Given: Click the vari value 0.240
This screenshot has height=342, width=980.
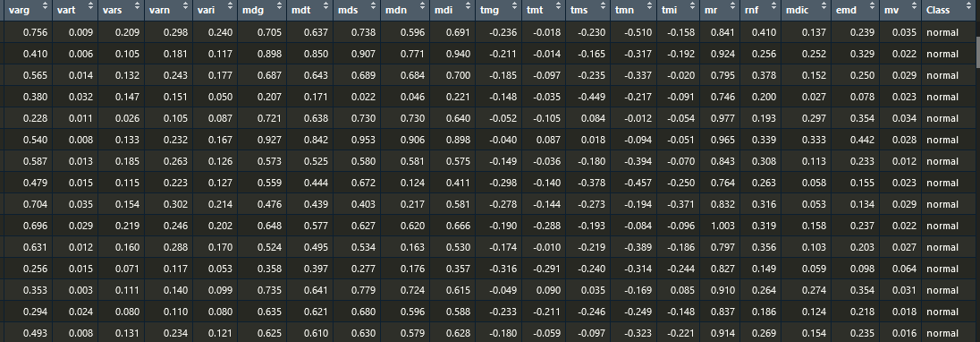Looking at the screenshot, I should point(221,32).
